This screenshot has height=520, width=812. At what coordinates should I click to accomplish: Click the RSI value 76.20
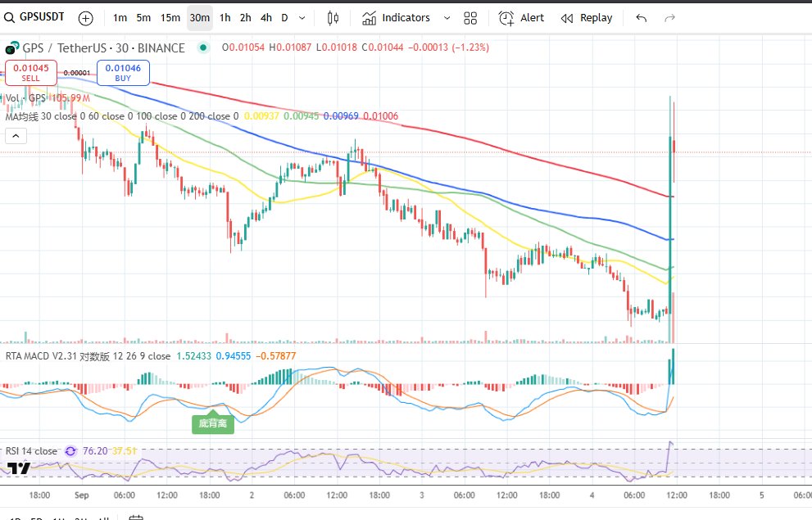pos(95,451)
